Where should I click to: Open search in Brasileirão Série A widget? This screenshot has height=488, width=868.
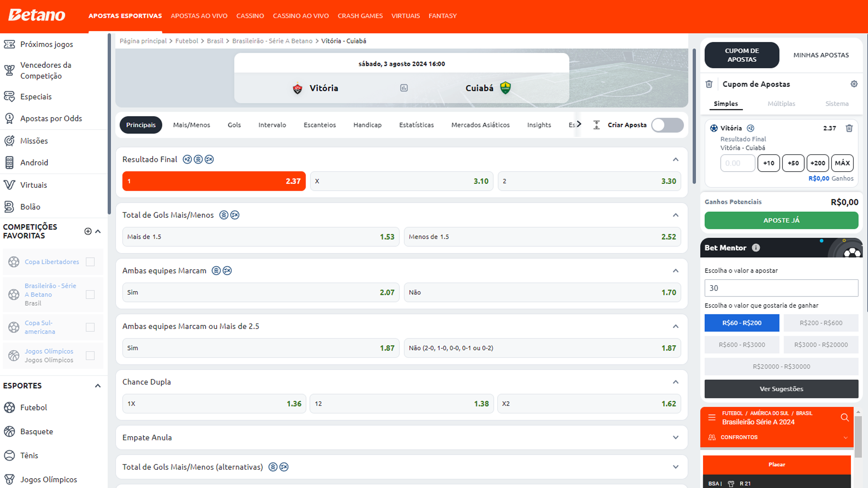pos(844,418)
